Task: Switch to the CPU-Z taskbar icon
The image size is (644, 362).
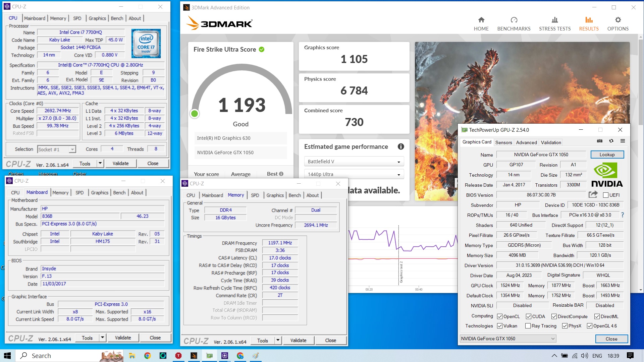Action: coord(225,356)
